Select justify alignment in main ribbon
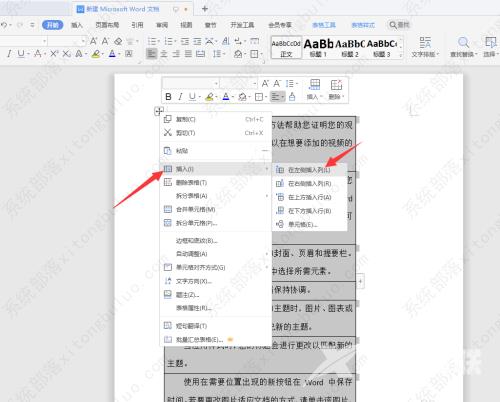The width and height of the screenshot is (500, 402). tap(188, 53)
